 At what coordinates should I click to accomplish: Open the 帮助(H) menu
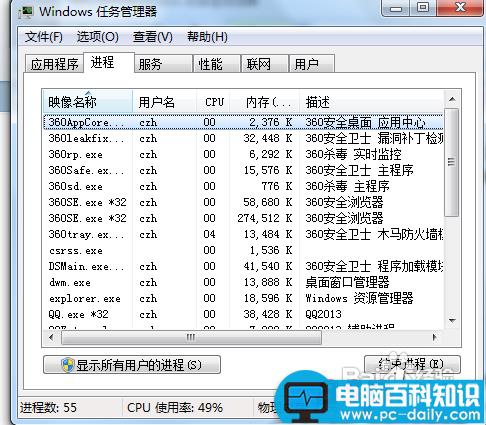[x=207, y=37]
